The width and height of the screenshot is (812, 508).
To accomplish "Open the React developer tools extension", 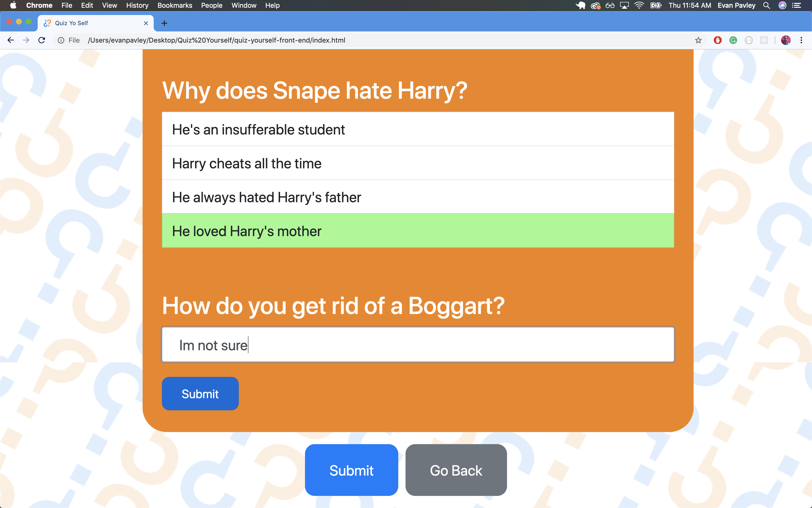I will pyautogui.click(x=764, y=40).
